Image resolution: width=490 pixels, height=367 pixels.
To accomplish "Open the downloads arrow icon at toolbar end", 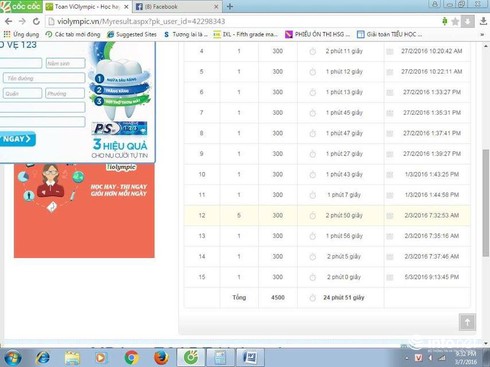I will coord(483,21).
